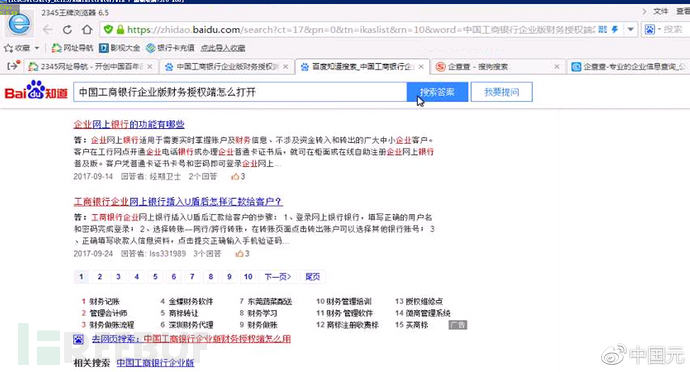Go to results page 3
The height and width of the screenshot is (372, 690).
point(118,276)
